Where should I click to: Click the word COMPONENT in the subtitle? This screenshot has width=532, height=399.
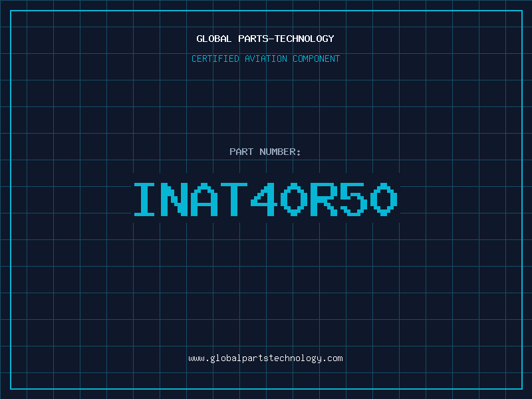point(316,59)
